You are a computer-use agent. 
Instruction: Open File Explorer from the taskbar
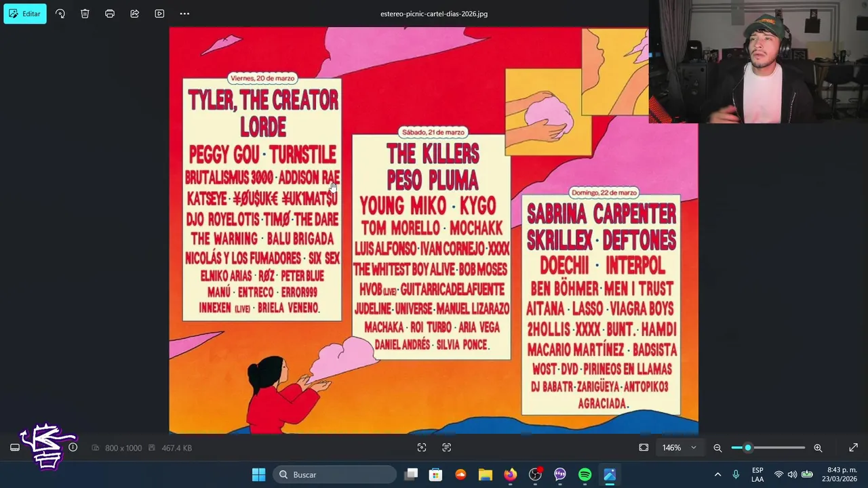coord(486,474)
